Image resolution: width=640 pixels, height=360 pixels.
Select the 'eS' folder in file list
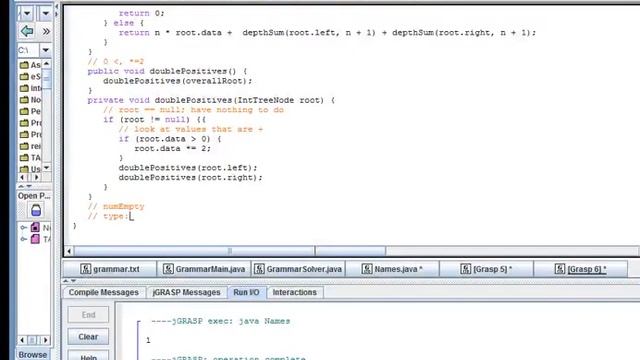(30, 76)
